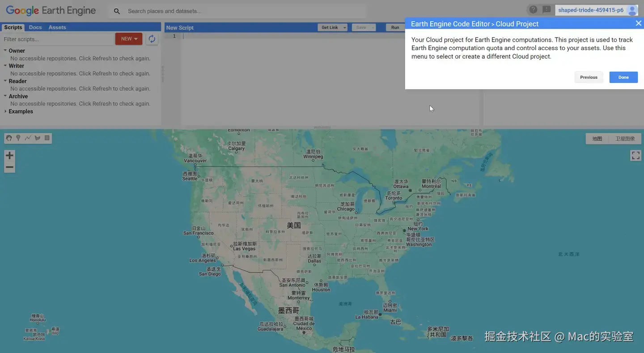Open the shaped-triode-459415-p6 project selector
Viewport: 644px width, 353px height.
(x=590, y=10)
